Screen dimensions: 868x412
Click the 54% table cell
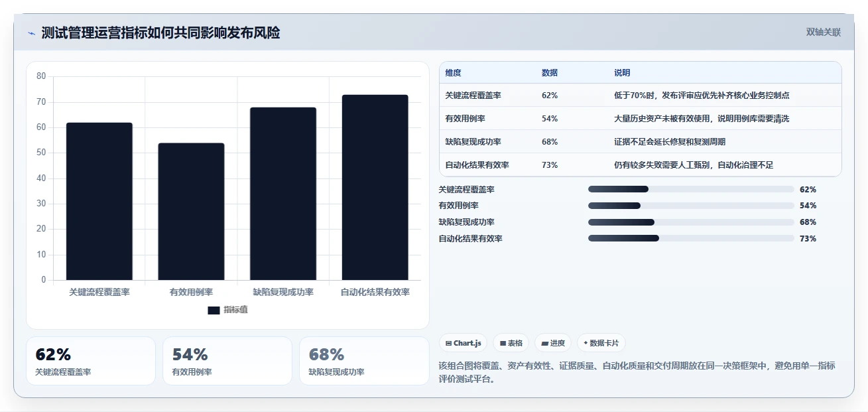[550, 118]
